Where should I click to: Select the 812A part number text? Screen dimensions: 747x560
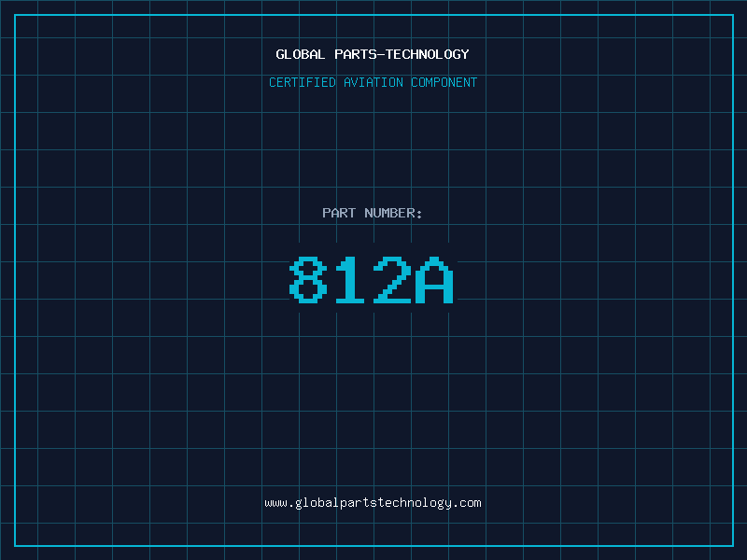pyautogui.click(x=371, y=280)
